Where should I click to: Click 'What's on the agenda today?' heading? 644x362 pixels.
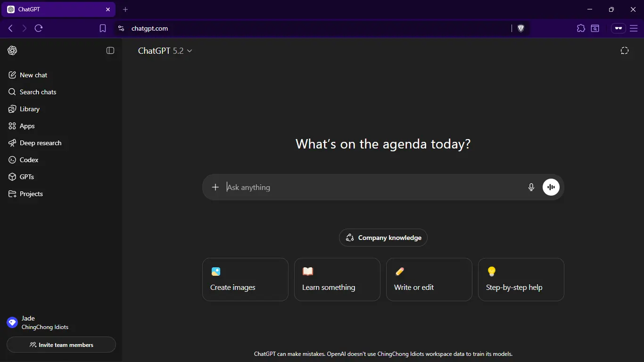coord(383,144)
